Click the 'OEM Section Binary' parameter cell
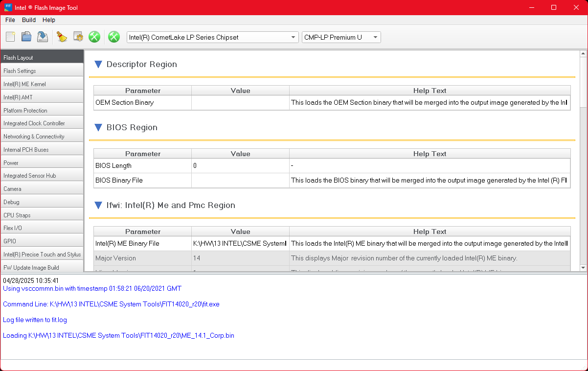 point(143,103)
